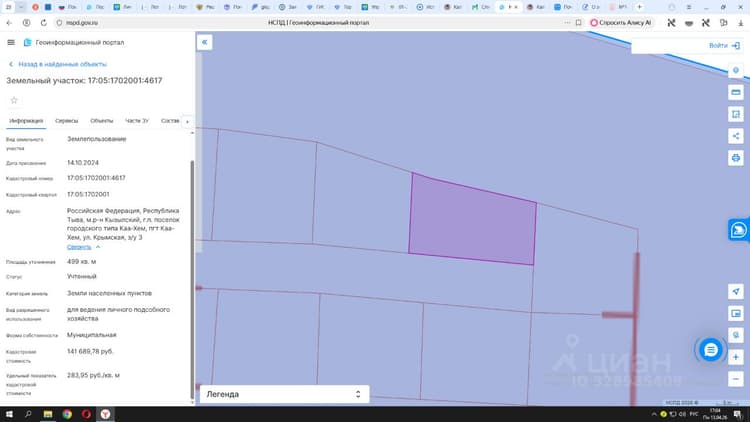Open the Объекты tab

pos(101,121)
